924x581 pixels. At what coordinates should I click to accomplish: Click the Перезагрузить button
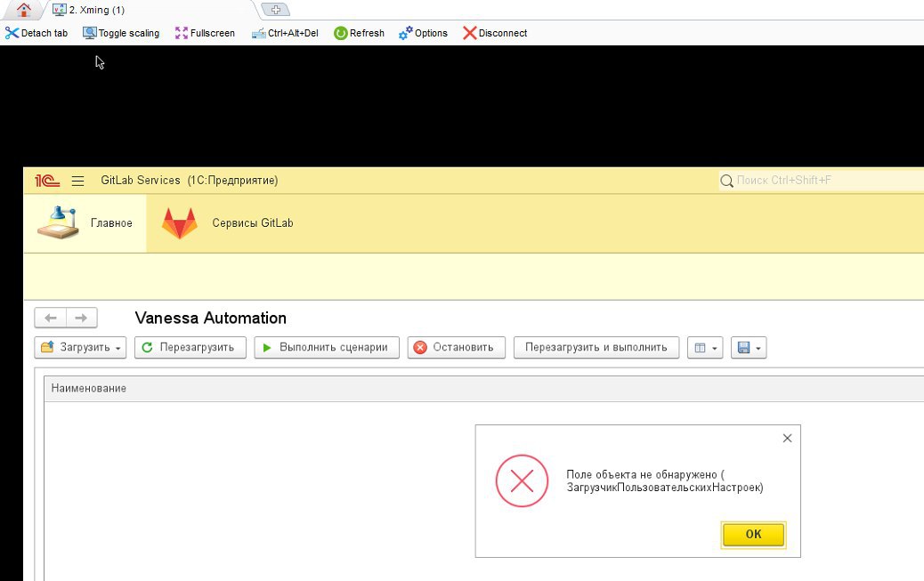190,348
